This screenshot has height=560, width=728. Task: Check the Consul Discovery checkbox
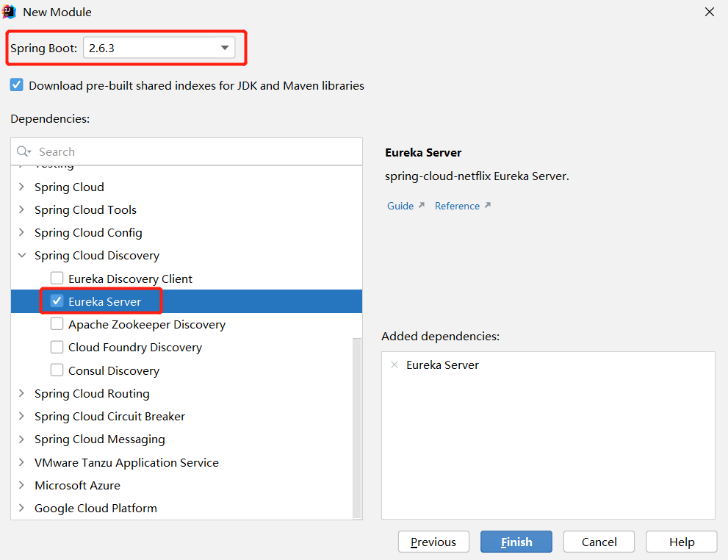point(57,370)
